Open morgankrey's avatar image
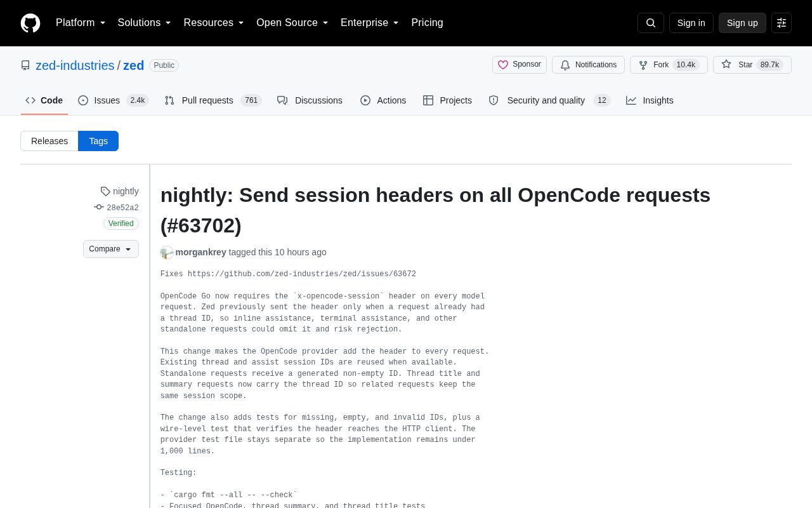This screenshot has height=508, width=812. click(x=167, y=253)
